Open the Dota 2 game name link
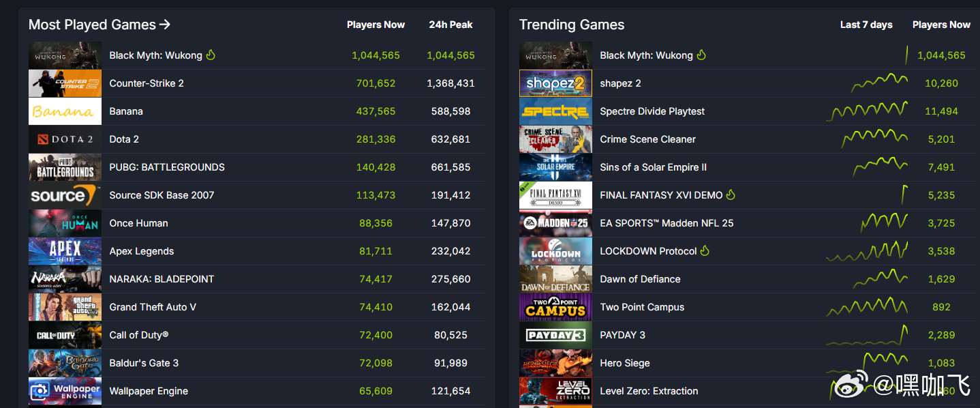The height and width of the screenshot is (408, 980). tap(124, 139)
